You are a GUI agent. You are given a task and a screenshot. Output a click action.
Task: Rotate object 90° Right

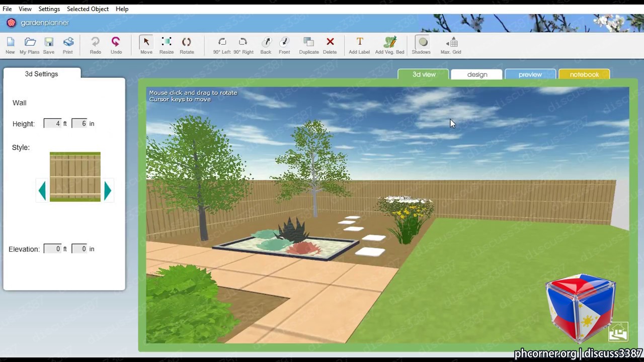pyautogui.click(x=244, y=45)
